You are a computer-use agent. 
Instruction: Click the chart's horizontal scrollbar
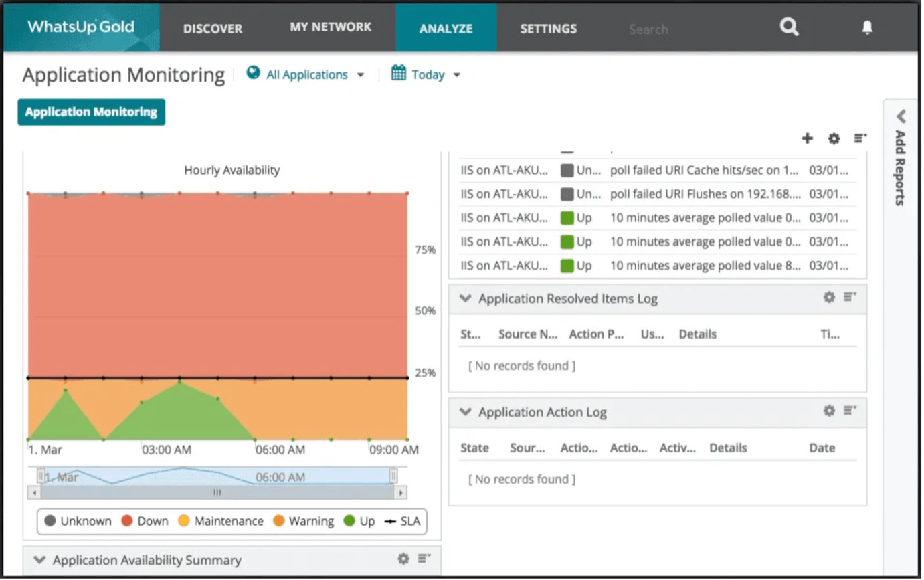coord(217,492)
